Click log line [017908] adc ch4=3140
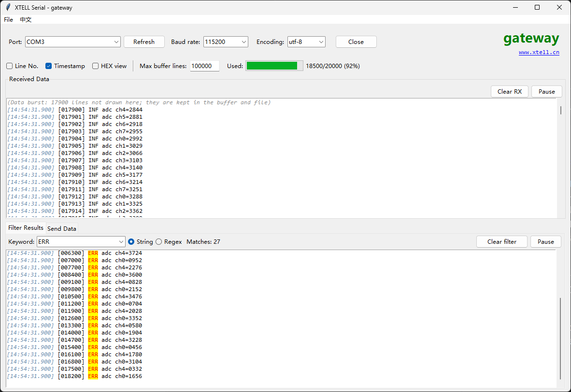The width and height of the screenshot is (571, 392). 75,168
